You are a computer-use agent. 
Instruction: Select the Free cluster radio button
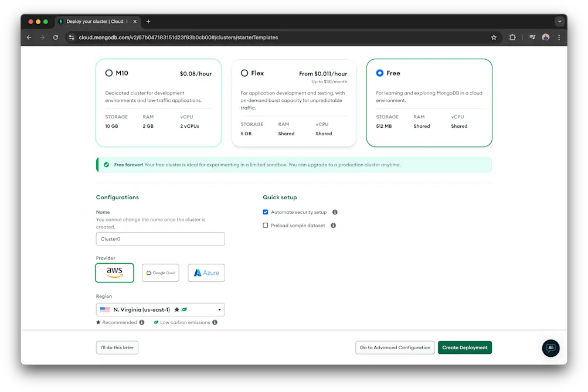[379, 73]
